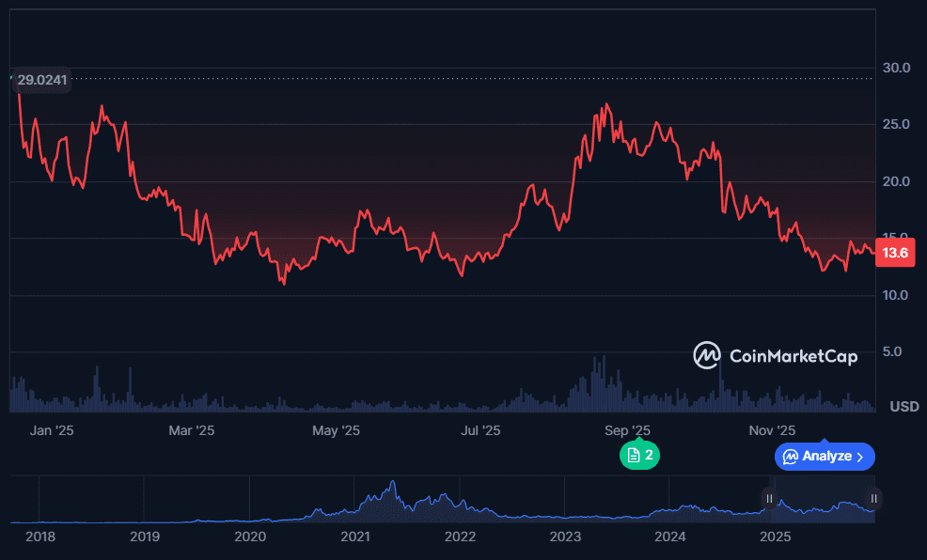
Task: Click the May '25 date label
Action: pos(336,430)
